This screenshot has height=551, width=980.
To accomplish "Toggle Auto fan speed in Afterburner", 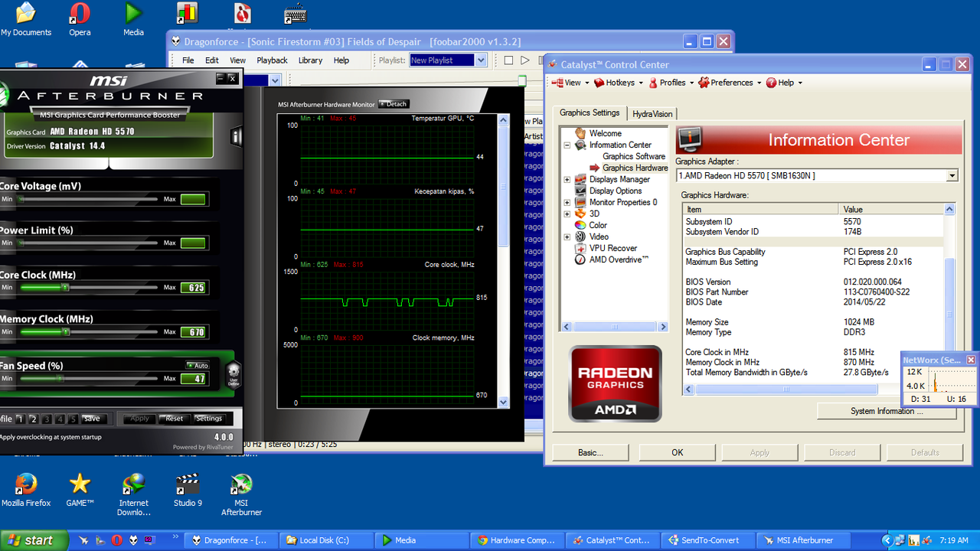I will [x=198, y=365].
